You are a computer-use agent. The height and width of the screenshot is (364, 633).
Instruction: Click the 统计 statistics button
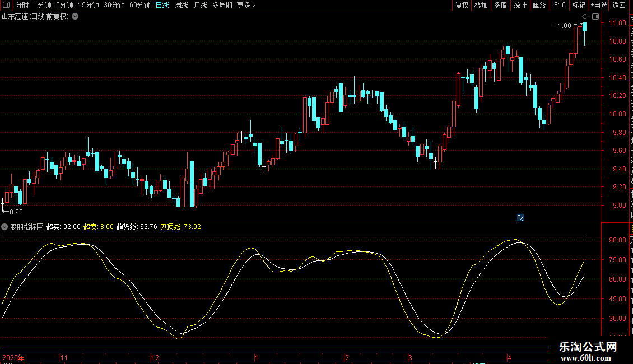tap(519, 5)
